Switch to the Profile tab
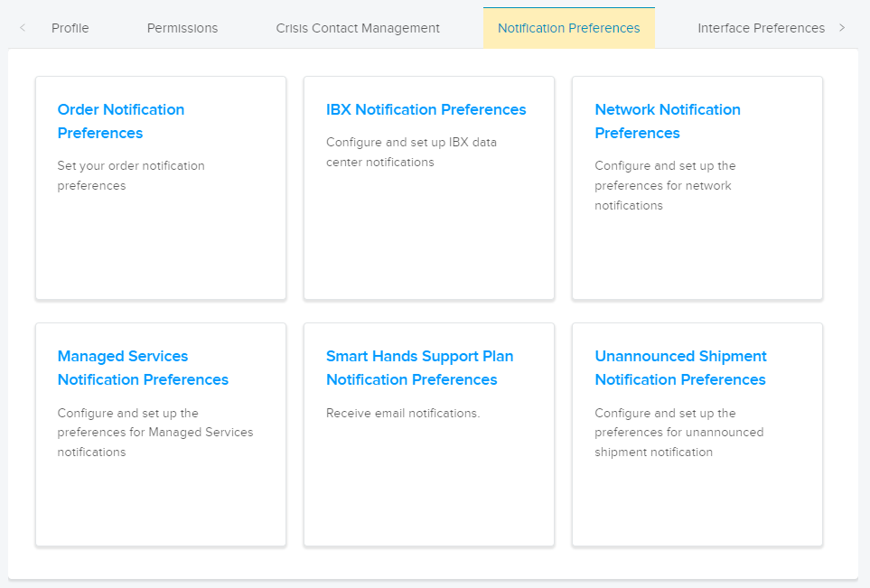 [70, 28]
